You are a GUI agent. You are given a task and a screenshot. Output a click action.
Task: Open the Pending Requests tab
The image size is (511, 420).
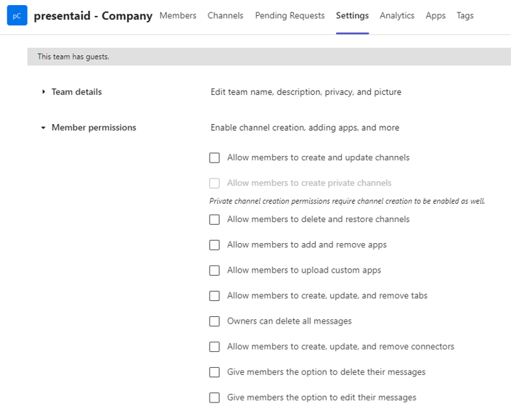[x=290, y=16]
